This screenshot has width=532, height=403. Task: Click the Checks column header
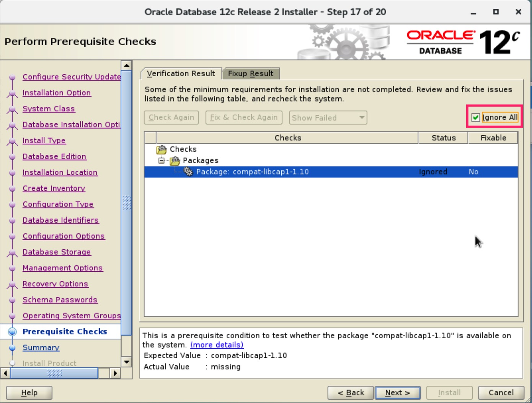pyautogui.click(x=287, y=138)
